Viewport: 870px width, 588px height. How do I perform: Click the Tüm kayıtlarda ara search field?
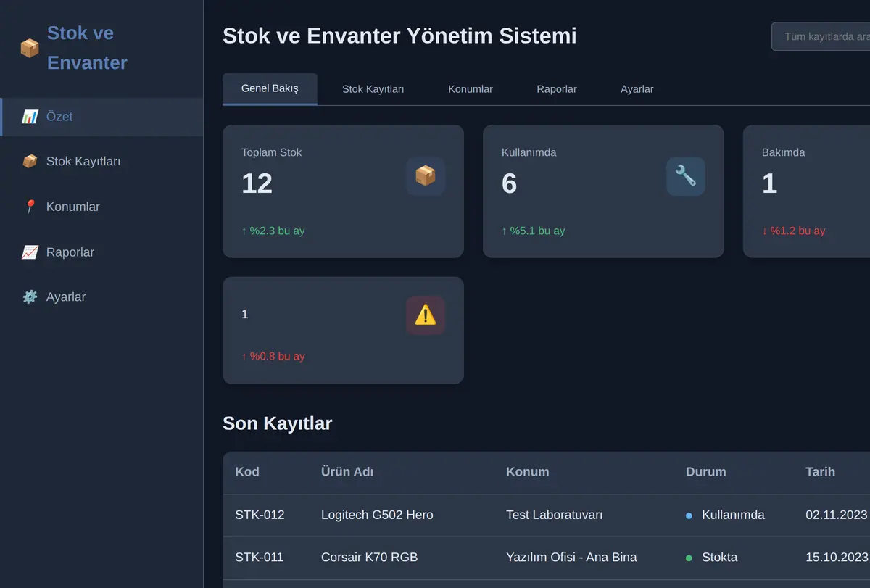(x=821, y=36)
